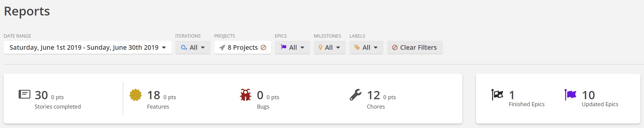Expand the Iterations All filter
Viewport: 644px width, 128px height.
click(x=193, y=47)
